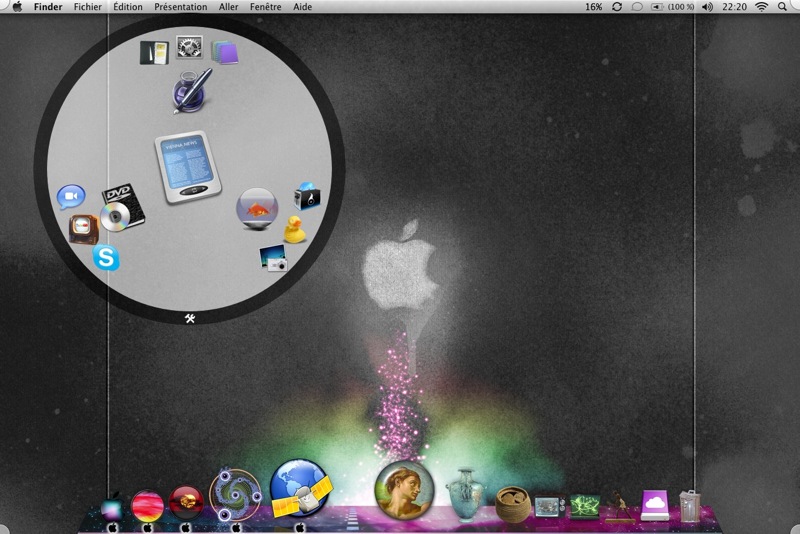Click the Vienna News reader icon
This screenshot has height=534, width=800.
pos(188,167)
